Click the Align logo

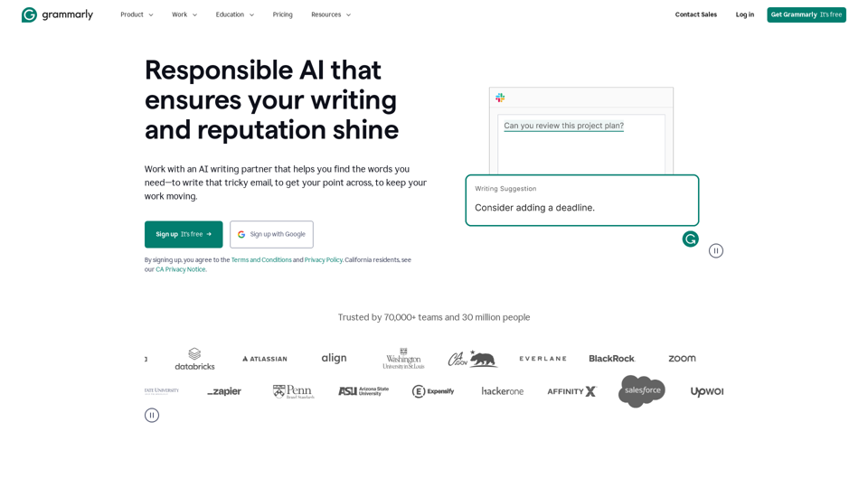[334, 358]
